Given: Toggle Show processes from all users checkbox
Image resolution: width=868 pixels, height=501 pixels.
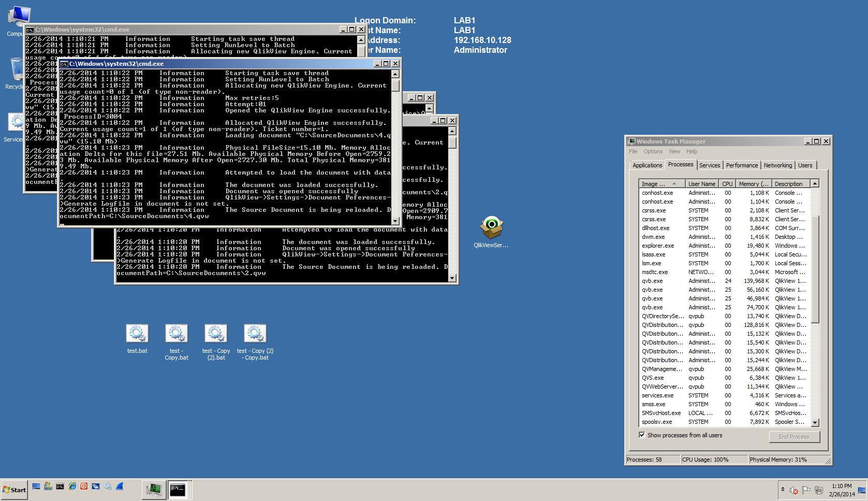Looking at the screenshot, I should [x=642, y=435].
